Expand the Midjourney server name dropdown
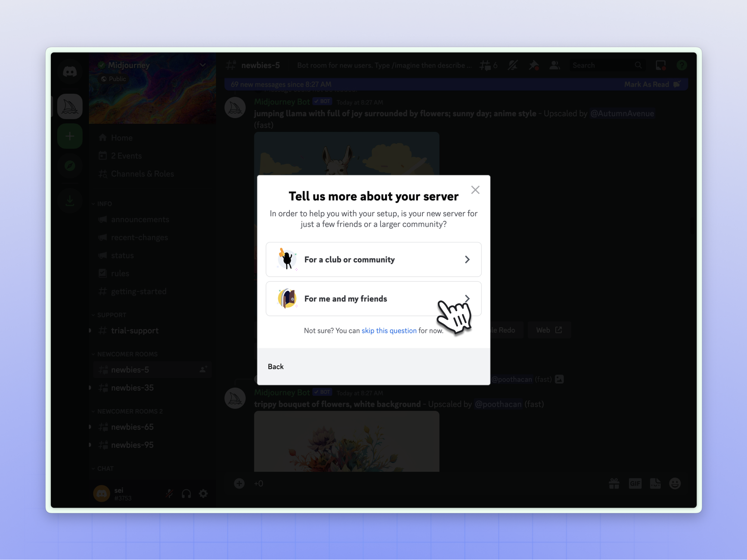Viewport: 747px width, 560px height. point(202,65)
